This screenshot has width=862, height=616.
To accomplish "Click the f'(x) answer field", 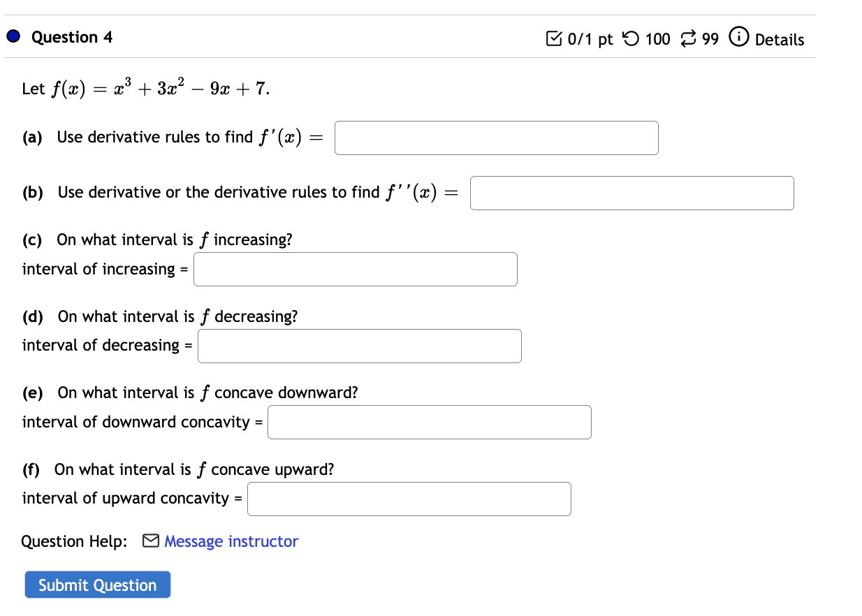I will [x=497, y=138].
